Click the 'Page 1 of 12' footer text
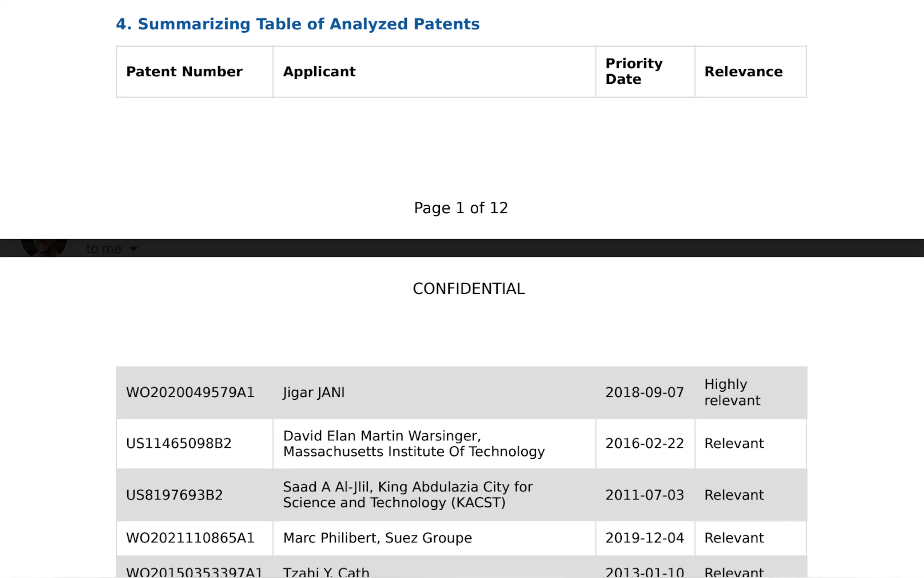The image size is (924, 578). tap(461, 208)
